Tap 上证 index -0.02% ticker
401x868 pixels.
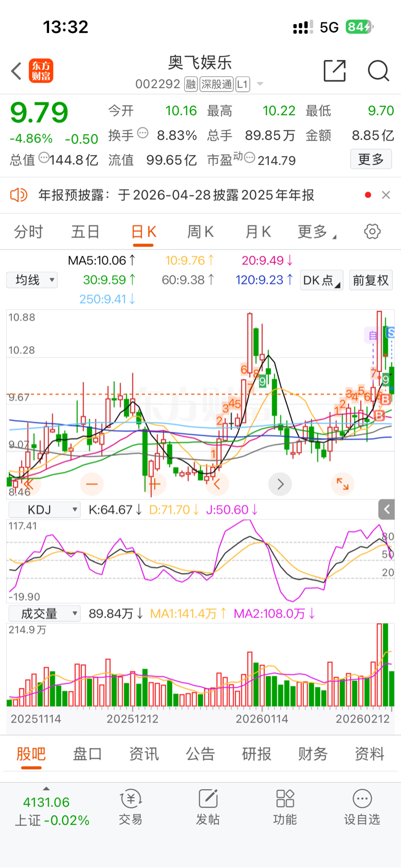point(52,821)
